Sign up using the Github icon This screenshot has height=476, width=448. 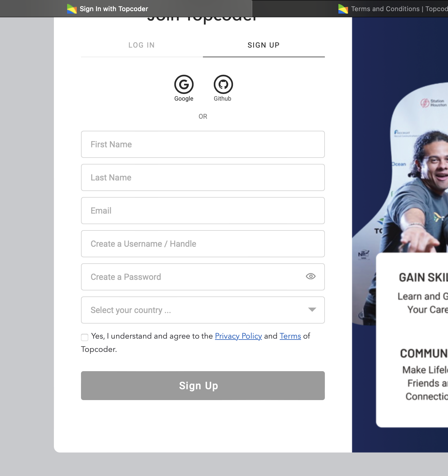(x=223, y=84)
